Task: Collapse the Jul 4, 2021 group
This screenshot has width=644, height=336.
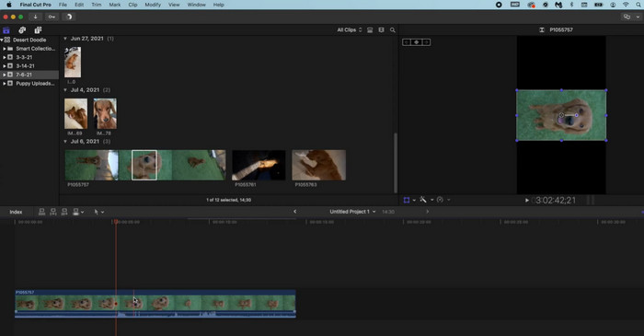Action: 65,90
